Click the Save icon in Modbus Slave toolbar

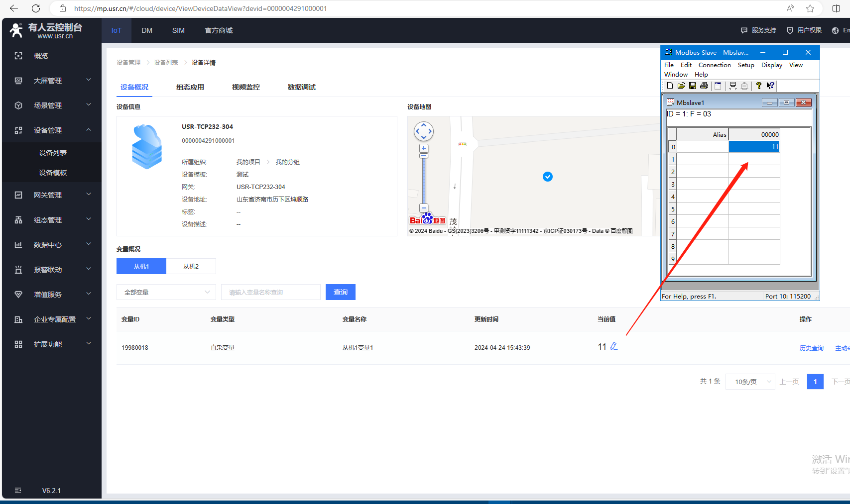click(x=692, y=86)
